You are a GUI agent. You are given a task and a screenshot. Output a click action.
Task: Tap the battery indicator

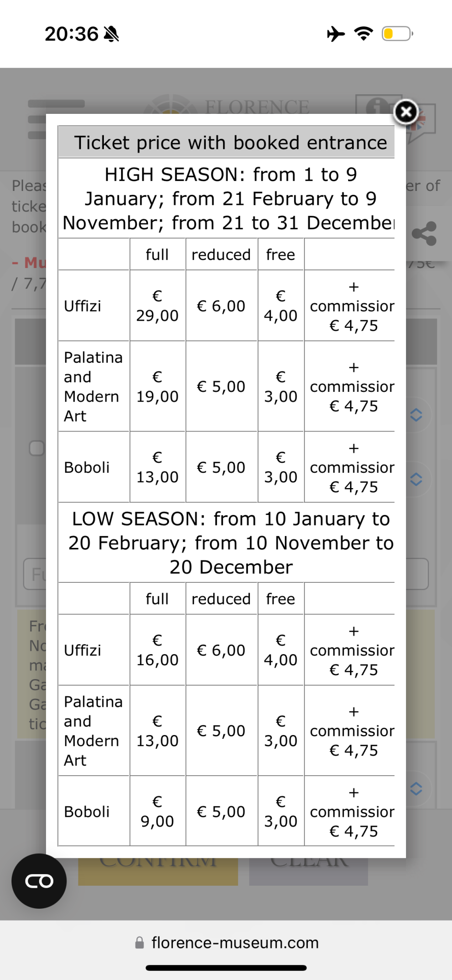pyautogui.click(x=396, y=34)
